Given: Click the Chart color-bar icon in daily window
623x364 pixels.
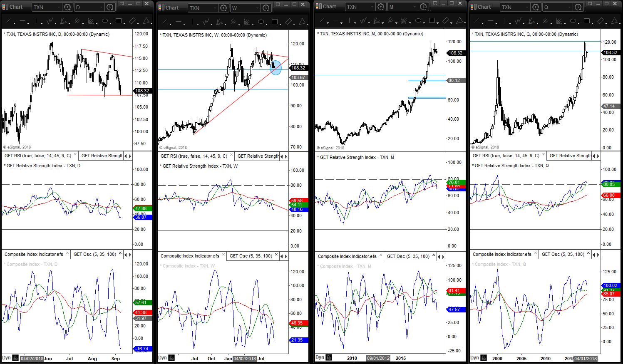Looking at the screenshot, I should (5, 7).
